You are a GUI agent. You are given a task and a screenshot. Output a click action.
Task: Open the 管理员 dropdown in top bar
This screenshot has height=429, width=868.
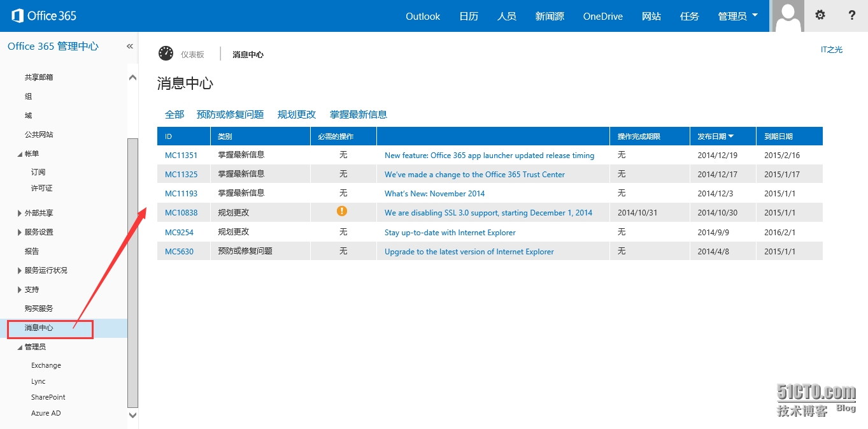click(737, 17)
